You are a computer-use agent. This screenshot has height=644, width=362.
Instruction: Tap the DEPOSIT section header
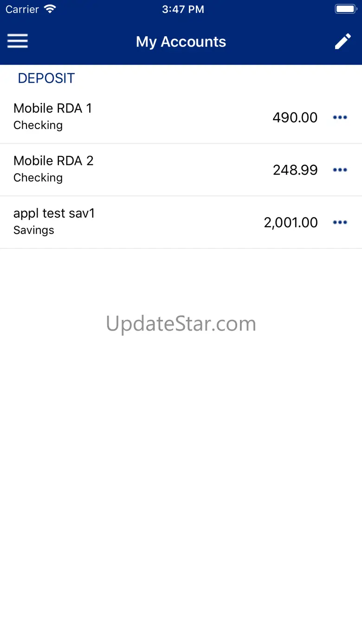(x=46, y=78)
